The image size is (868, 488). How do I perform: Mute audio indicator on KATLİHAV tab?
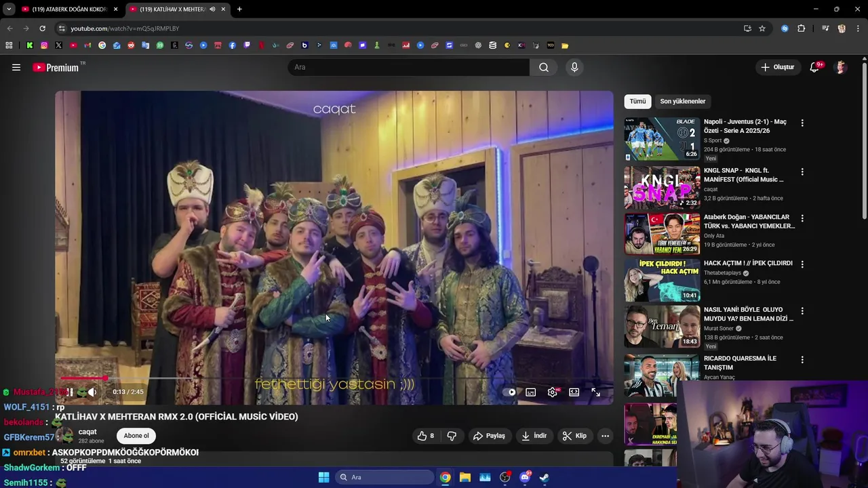tap(212, 9)
